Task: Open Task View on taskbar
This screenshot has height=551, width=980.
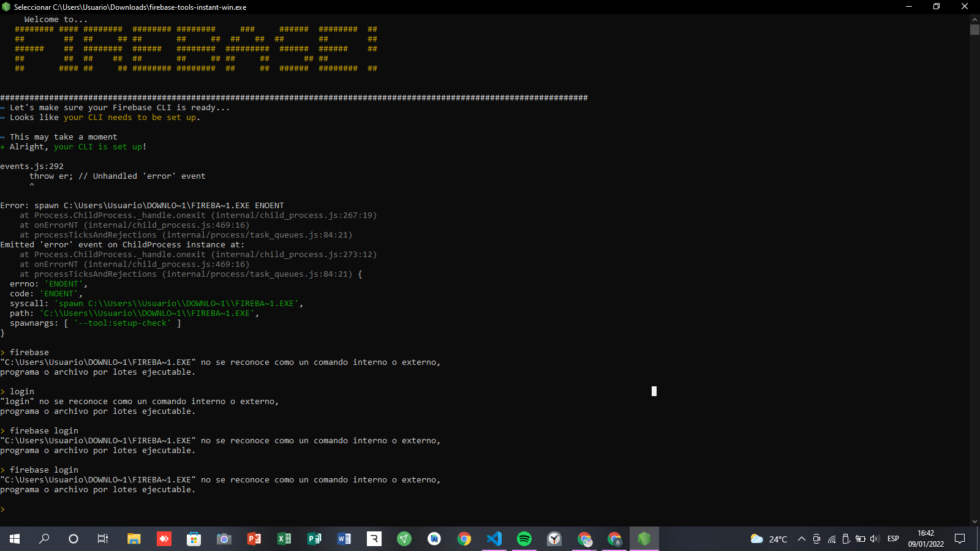Action: [x=103, y=539]
